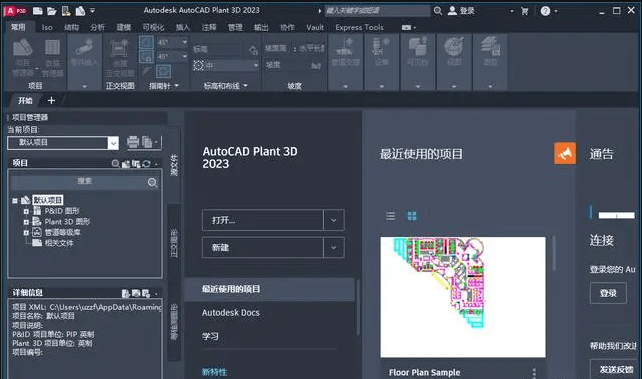Screen dimensions: 642x379
Task: Click the shopping cart icon in title bar
Action: pyautogui.click(x=524, y=11)
